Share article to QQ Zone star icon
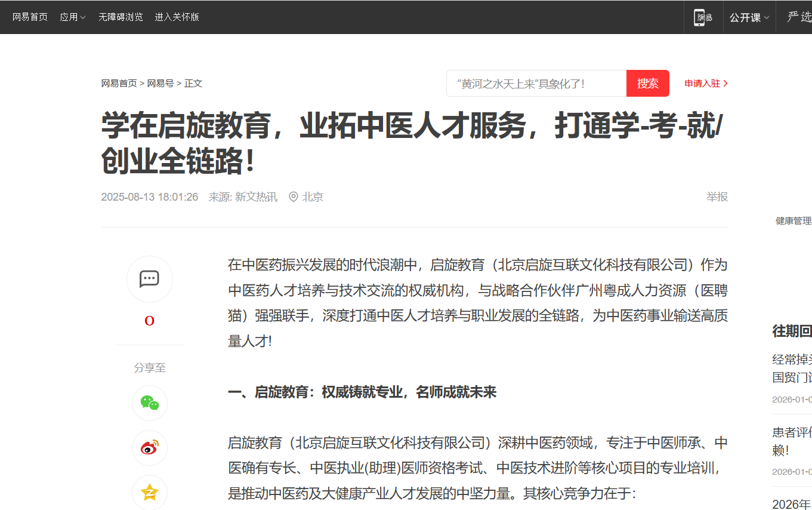The width and height of the screenshot is (812, 510). point(149,492)
